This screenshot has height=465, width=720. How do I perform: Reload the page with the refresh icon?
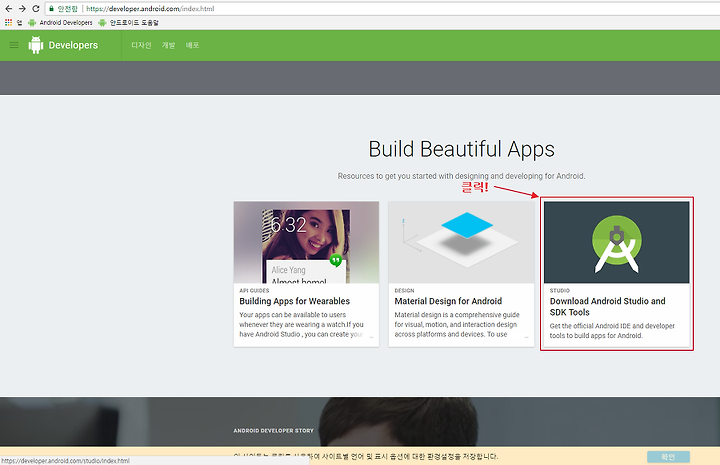[36, 9]
